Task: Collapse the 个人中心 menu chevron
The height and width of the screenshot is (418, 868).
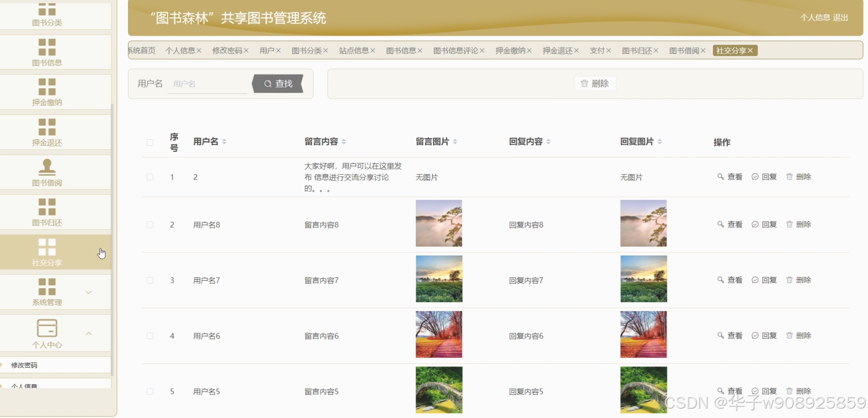Action: tap(89, 334)
